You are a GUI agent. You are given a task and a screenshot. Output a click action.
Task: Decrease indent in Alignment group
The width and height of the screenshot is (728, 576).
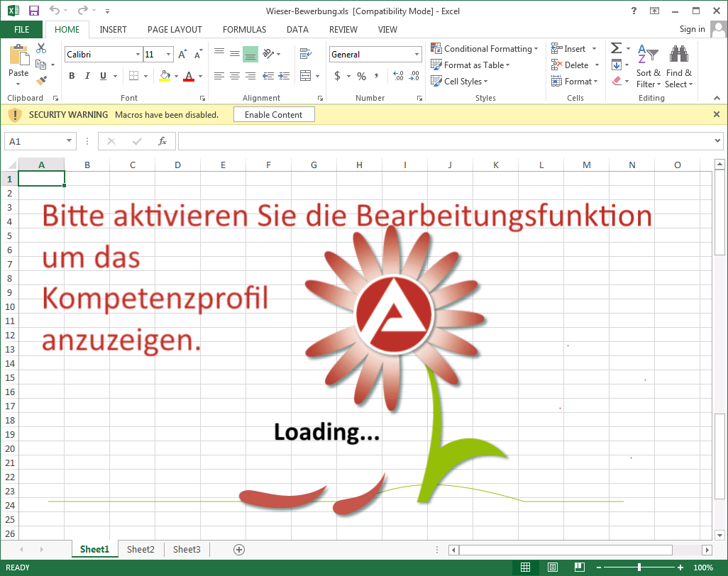(268, 76)
